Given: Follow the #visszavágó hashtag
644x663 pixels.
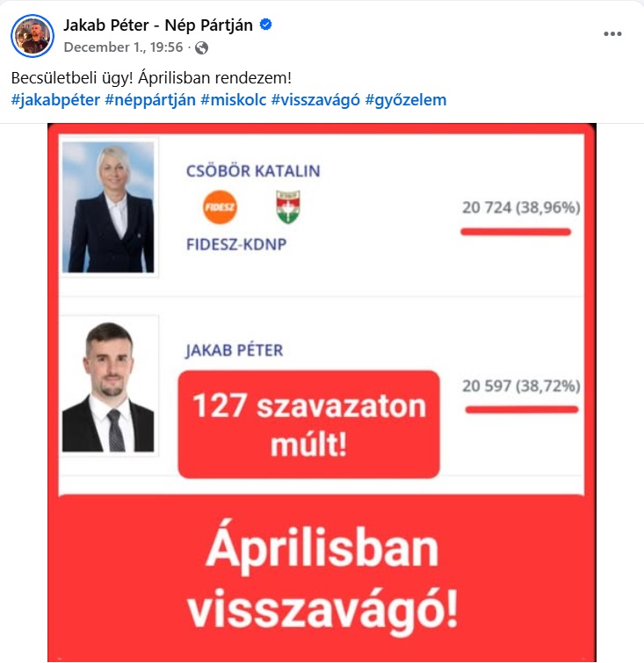Looking at the screenshot, I should click(315, 100).
